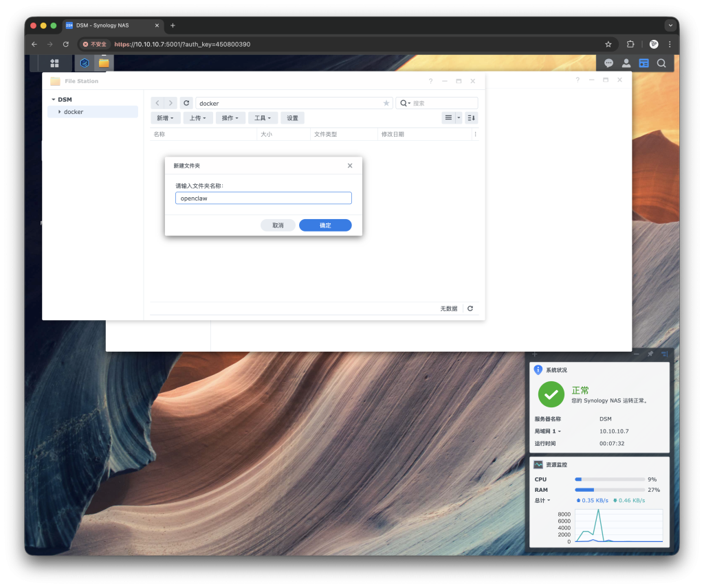704x588 pixels.
Task: Toggle the widgets panel icon in taskbar
Action: pos(644,63)
